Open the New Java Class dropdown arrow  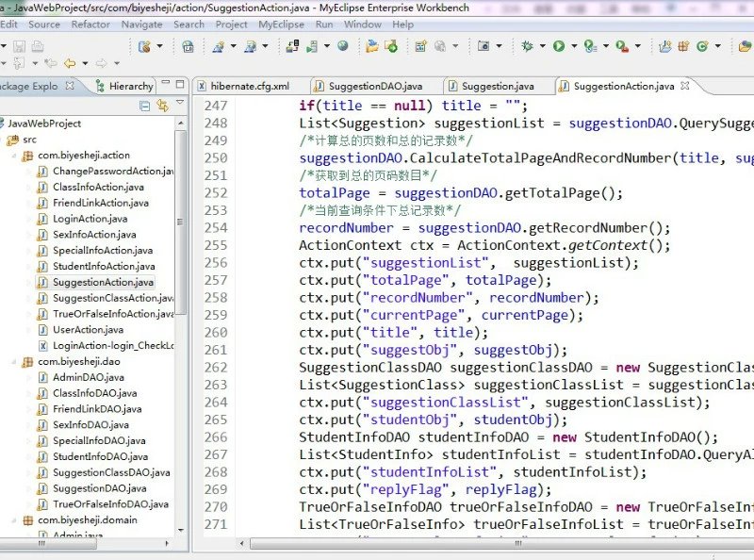pos(717,46)
